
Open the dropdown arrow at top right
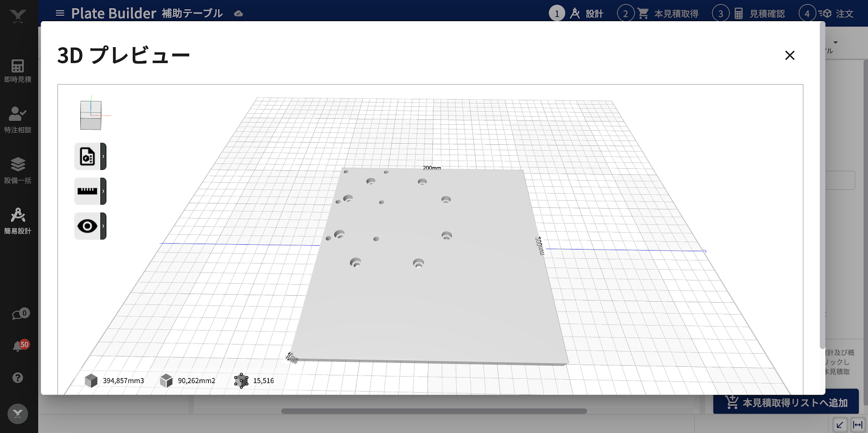coord(835,42)
